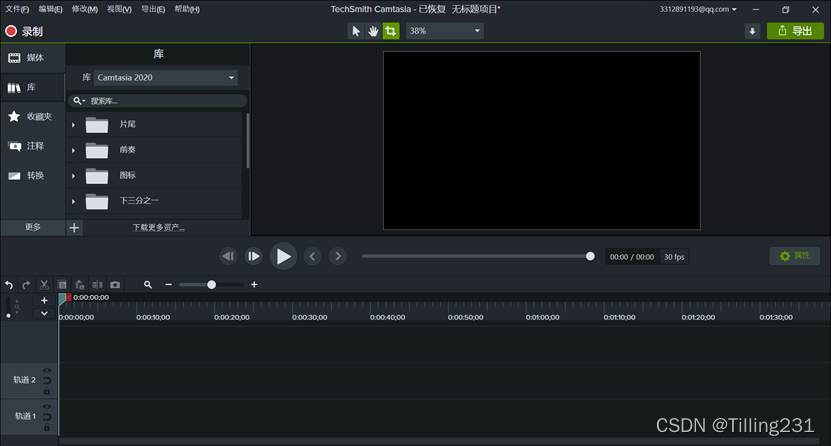Image resolution: width=831 pixels, height=446 pixels.
Task: Click the 更多 more button
Action: tap(32, 227)
